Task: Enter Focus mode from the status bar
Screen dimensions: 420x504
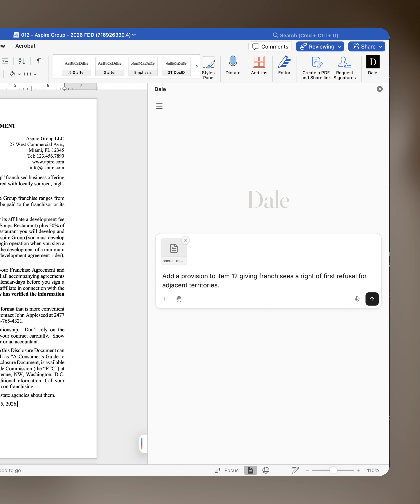Action: point(226,470)
